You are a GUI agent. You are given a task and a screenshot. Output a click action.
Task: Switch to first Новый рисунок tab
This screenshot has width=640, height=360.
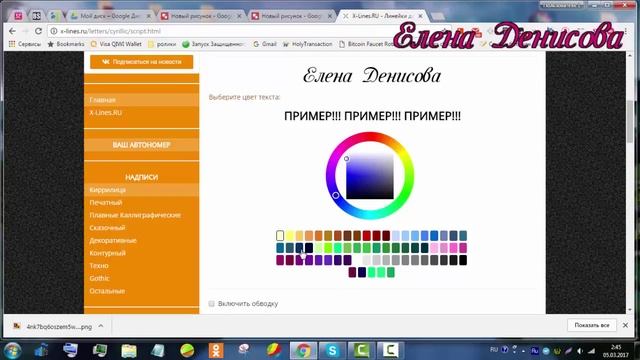[x=202, y=16]
